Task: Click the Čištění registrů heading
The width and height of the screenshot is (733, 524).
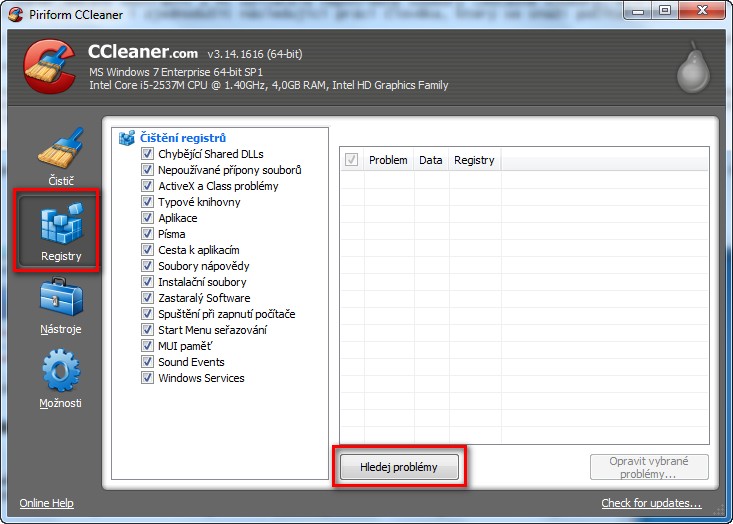Action: coord(183,138)
